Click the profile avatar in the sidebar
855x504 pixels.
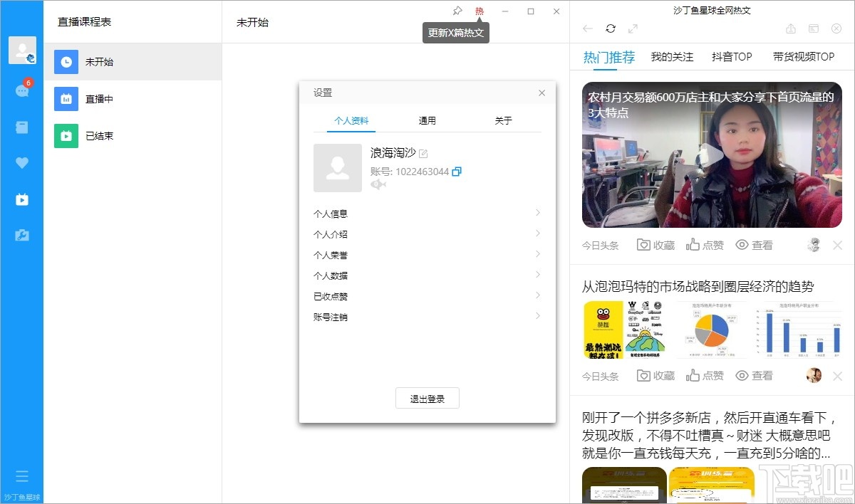pos(22,50)
